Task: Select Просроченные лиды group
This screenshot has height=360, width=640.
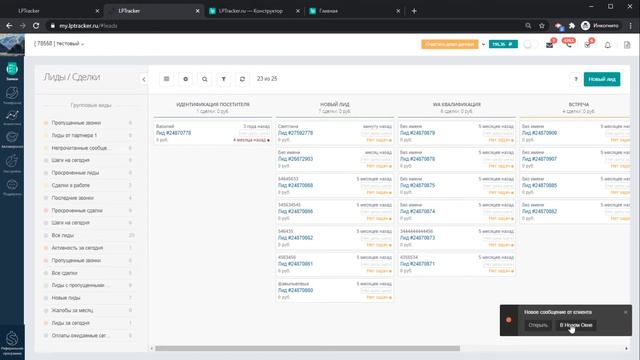Action: click(75, 173)
